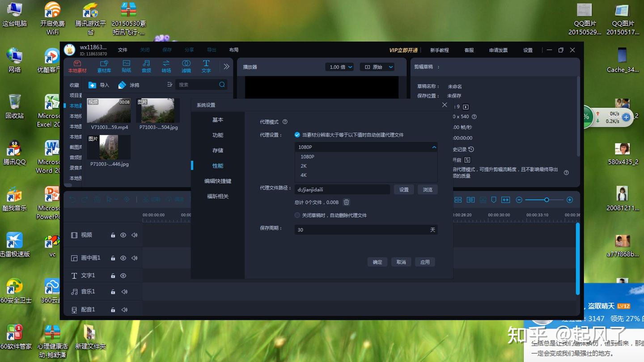This screenshot has width=644, height=362.
Task: Open the 本地素材 local media tab icon
Action: click(77, 63)
